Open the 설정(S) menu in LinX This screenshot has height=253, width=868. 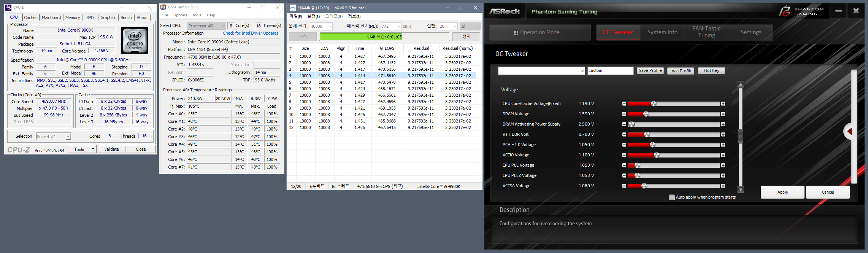(313, 16)
